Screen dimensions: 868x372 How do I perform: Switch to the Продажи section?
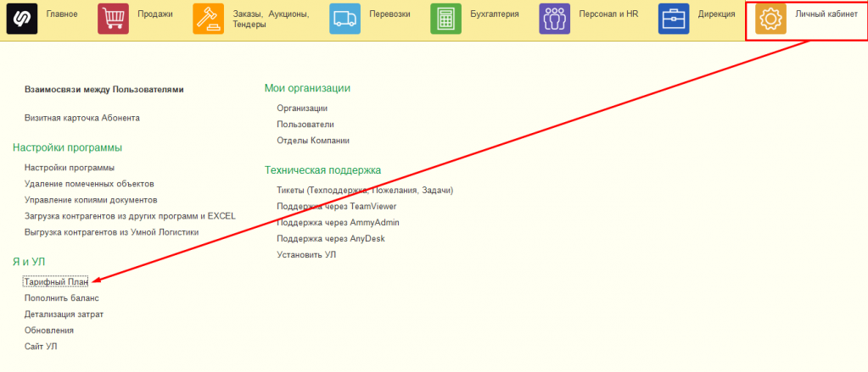(155, 14)
